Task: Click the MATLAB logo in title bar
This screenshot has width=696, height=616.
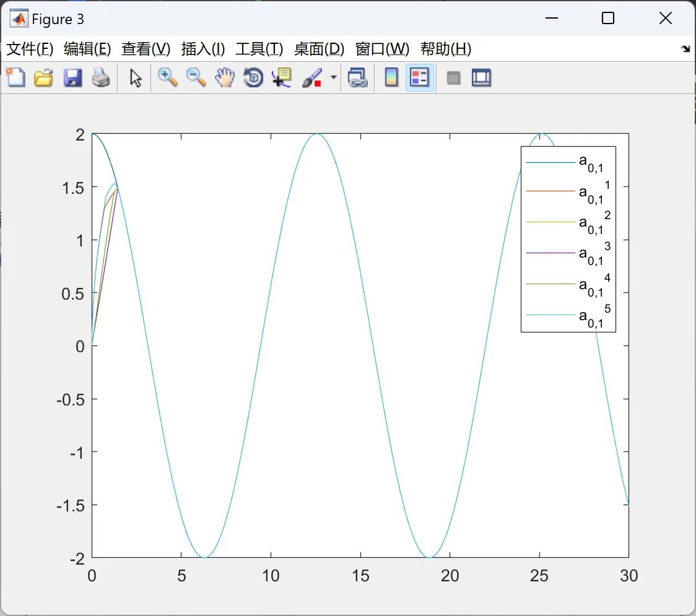Action: [19, 18]
